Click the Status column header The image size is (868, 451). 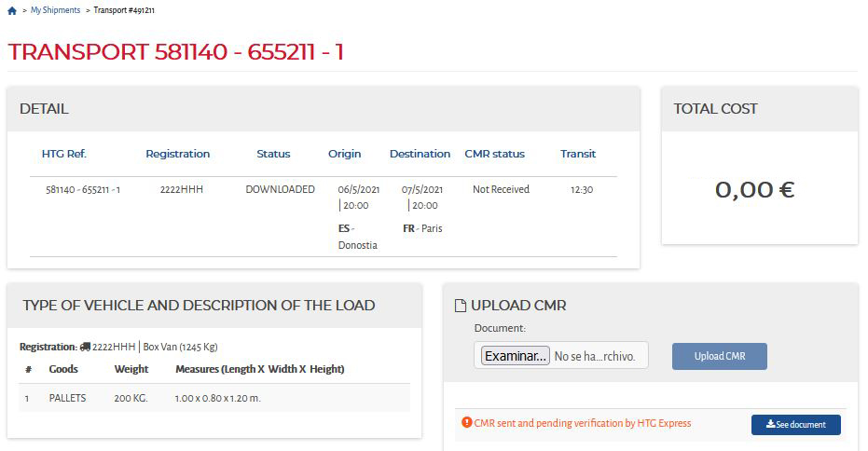pyautogui.click(x=273, y=154)
